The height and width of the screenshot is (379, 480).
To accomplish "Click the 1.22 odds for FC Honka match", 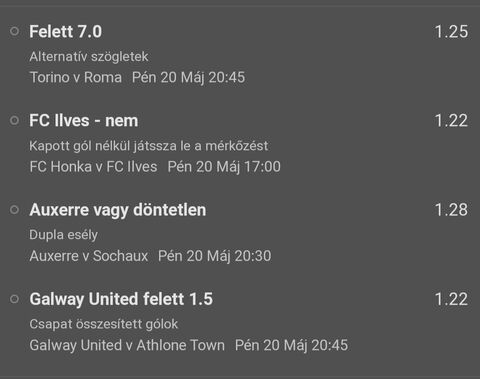I will click(451, 121).
